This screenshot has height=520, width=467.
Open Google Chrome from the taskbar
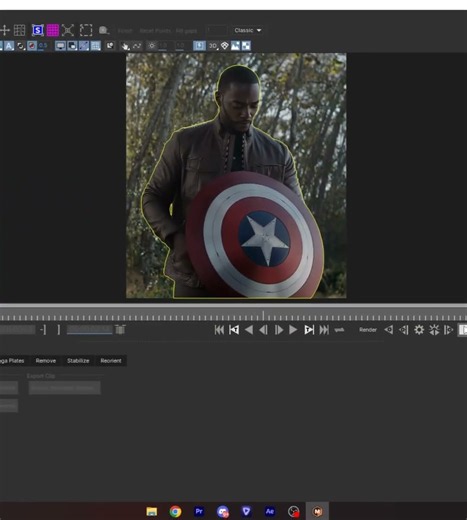[175, 511]
